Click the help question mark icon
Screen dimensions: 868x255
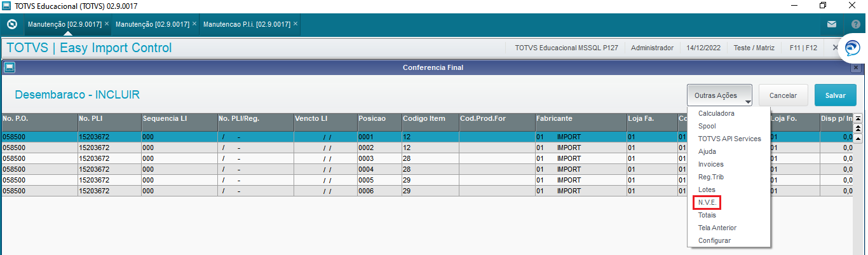(855, 24)
